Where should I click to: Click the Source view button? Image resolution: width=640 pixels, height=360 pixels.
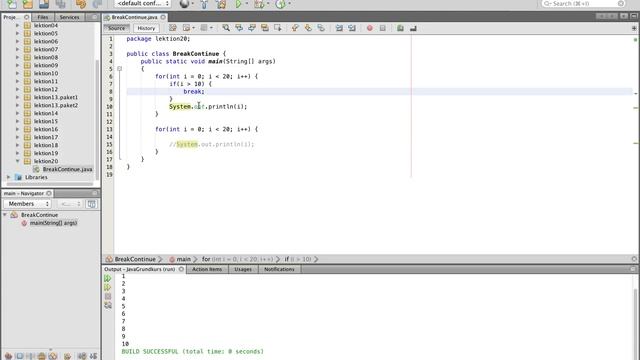pyautogui.click(x=116, y=28)
